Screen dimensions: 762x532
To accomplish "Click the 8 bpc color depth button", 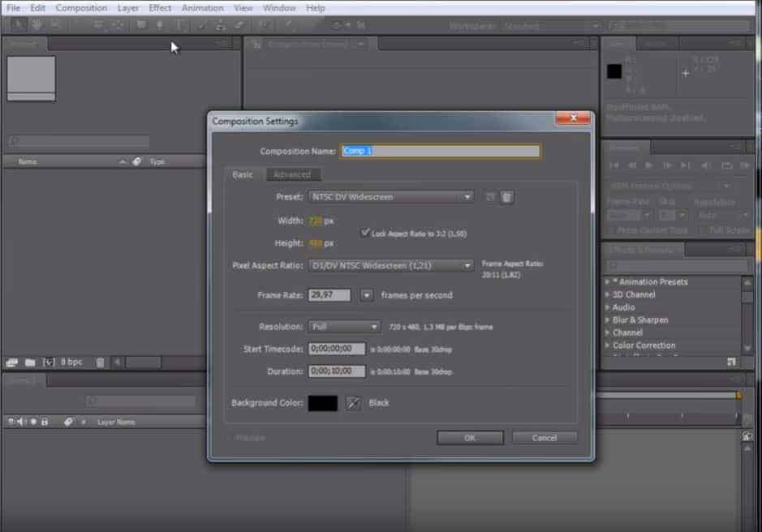I will coord(71,362).
